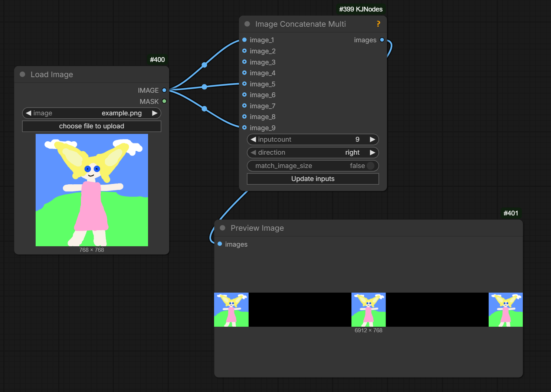Image resolution: width=551 pixels, height=392 pixels.
Task: Click the IMAGE output socket on Load Image
Action: 164,90
